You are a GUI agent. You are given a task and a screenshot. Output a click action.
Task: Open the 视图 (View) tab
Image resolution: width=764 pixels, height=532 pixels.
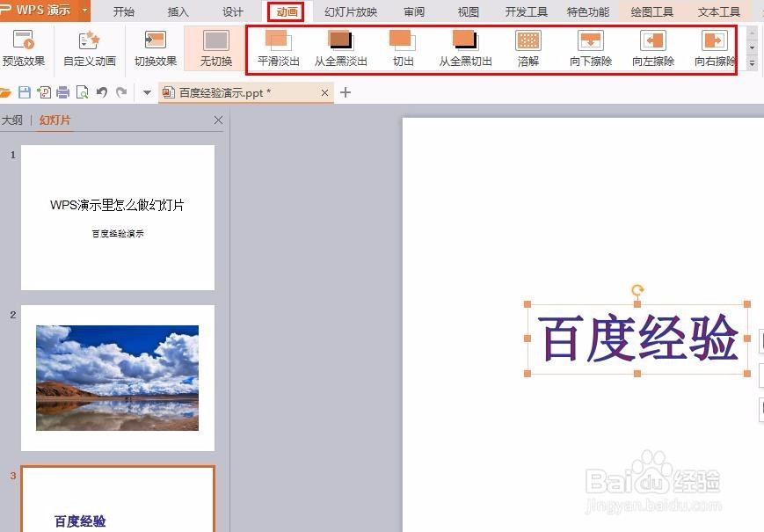[469, 11]
